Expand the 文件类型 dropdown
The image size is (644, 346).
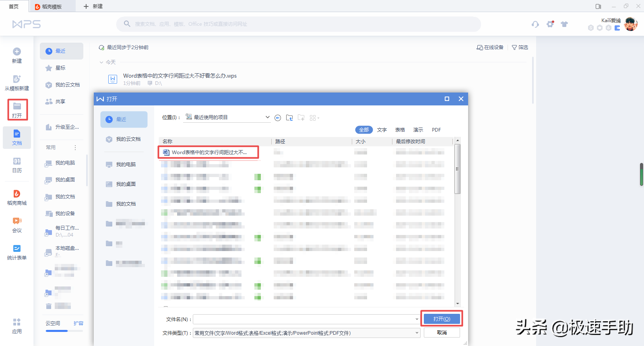pos(417,333)
